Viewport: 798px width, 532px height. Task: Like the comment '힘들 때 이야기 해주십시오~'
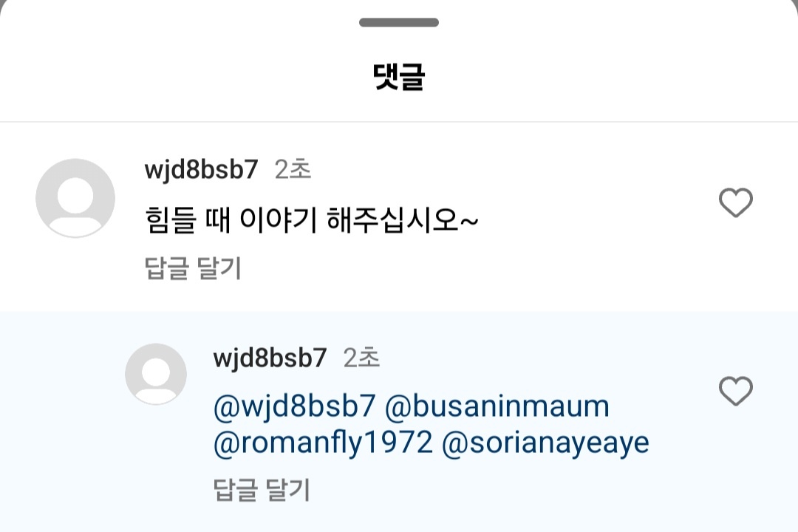pos(735,202)
